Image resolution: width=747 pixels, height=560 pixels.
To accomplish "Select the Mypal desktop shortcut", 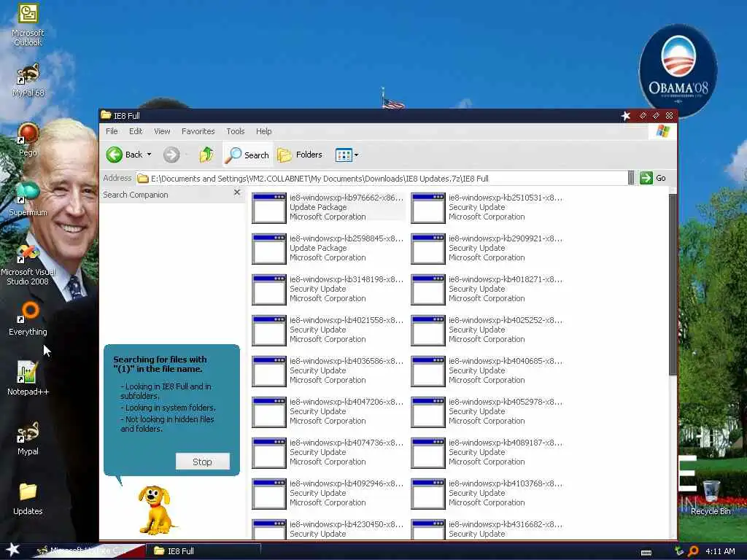I will 28,438.
